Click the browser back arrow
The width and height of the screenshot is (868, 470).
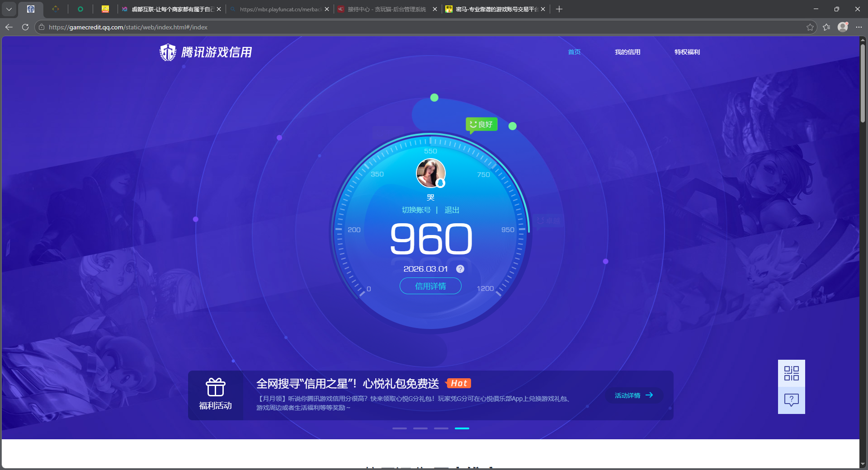[x=9, y=27]
